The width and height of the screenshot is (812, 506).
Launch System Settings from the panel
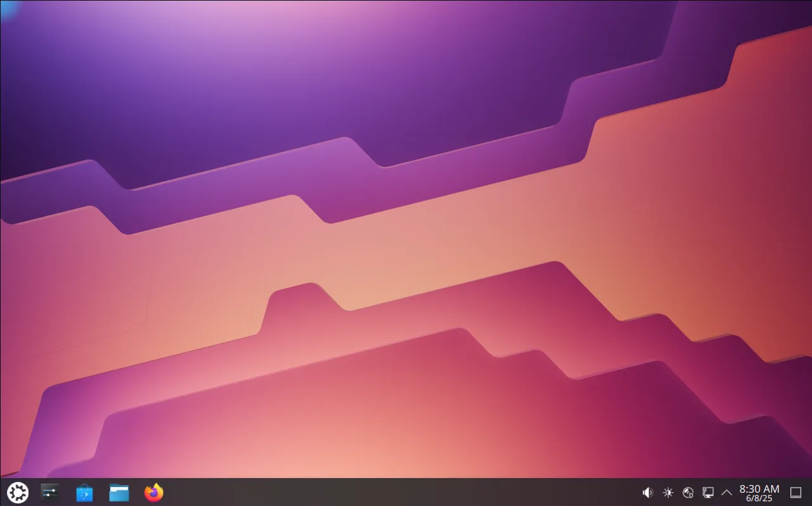(50, 492)
